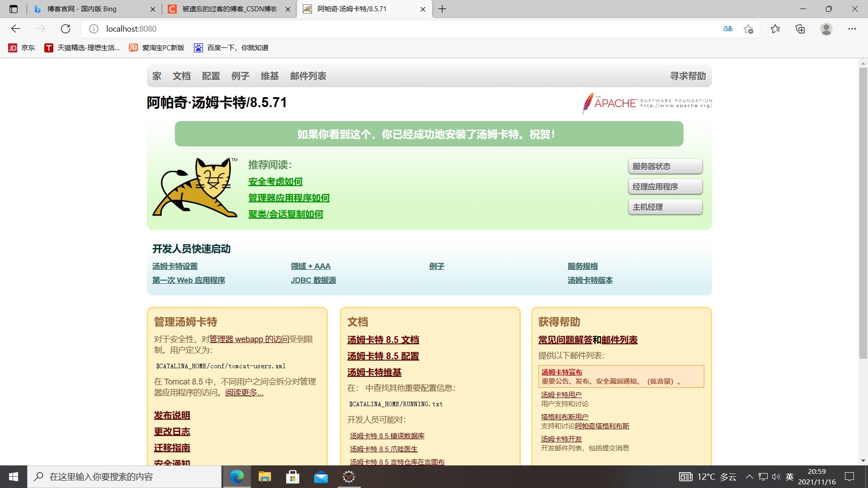Open the gear app icon on taskbar
This screenshot has width=868, height=488.
tap(349, 477)
